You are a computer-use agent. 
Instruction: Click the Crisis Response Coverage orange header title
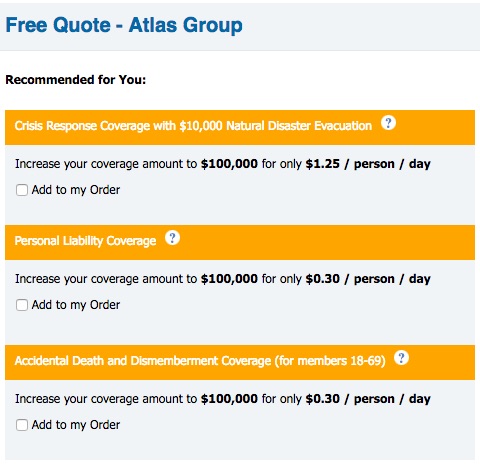click(193, 126)
